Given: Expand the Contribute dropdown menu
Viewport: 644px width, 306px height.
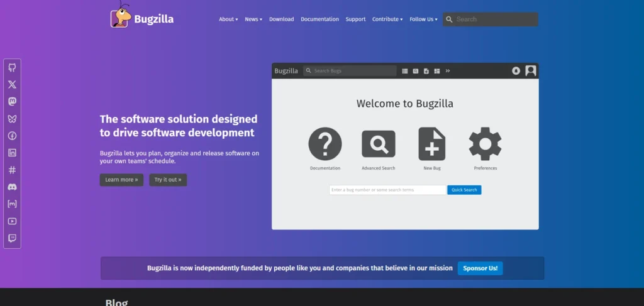Looking at the screenshot, I should pos(387,19).
